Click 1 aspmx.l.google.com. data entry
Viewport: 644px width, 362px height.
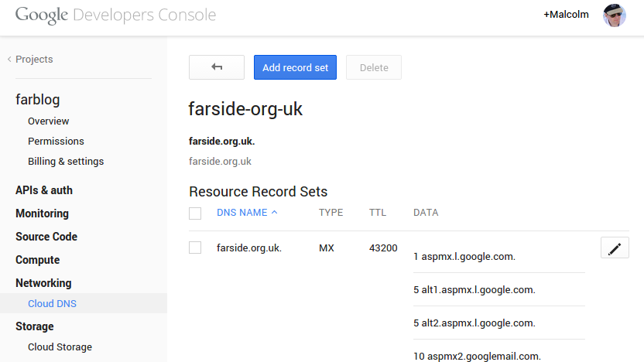(464, 257)
